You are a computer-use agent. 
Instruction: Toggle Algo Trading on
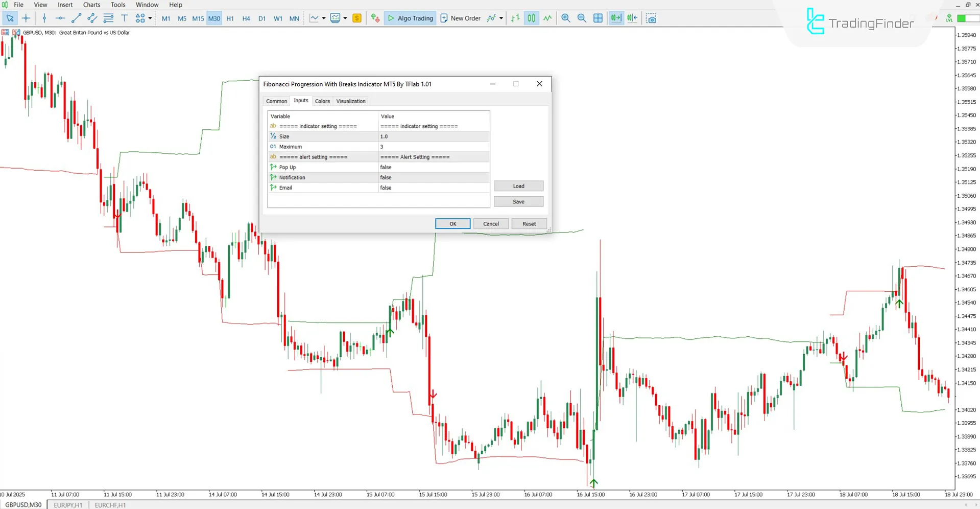click(410, 18)
